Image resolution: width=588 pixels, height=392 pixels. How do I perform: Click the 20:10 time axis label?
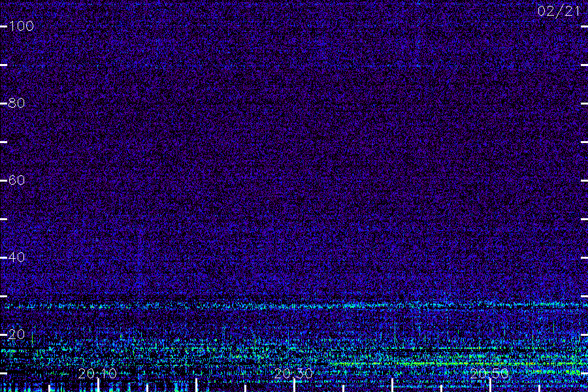[97, 373]
